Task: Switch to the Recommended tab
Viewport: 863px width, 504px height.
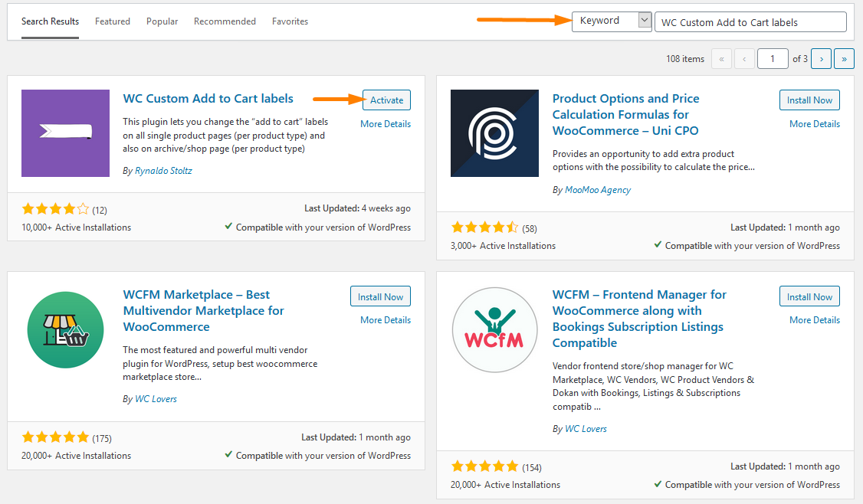Action: (225, 21)
